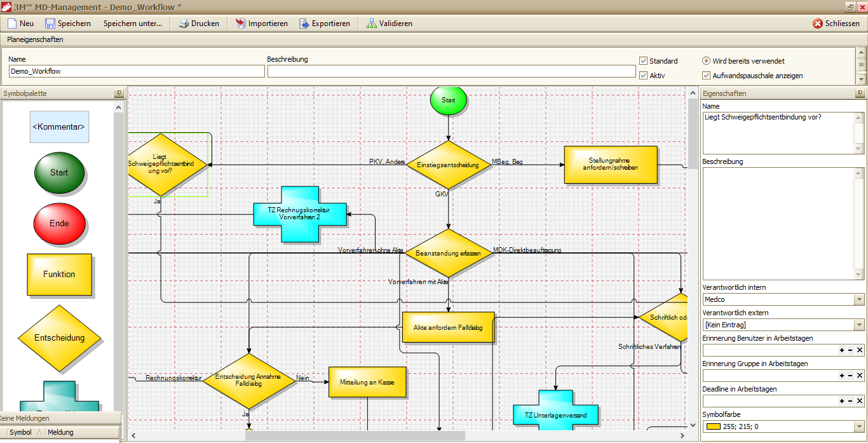Increase Erinnerung Gruppe with plus
Image resolution: width=868 pixels, height=443 pixels.
[x=842, y=376]
